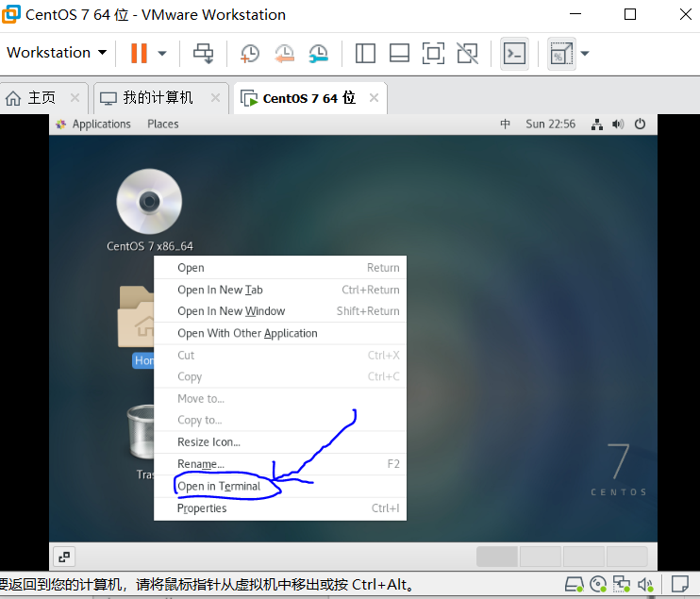Viewport: 700px width, 599px height.
Task: Open the snapshot manager icon
Action: (319, 53)
